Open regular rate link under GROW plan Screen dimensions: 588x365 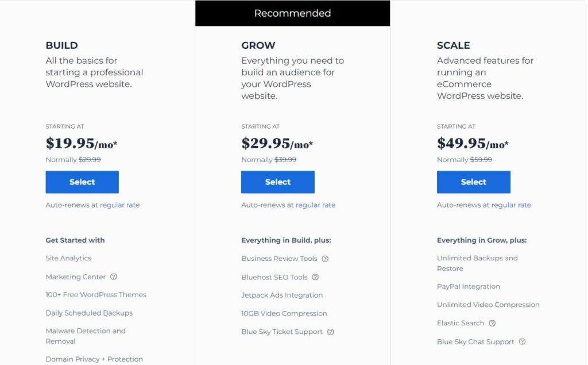315,205
